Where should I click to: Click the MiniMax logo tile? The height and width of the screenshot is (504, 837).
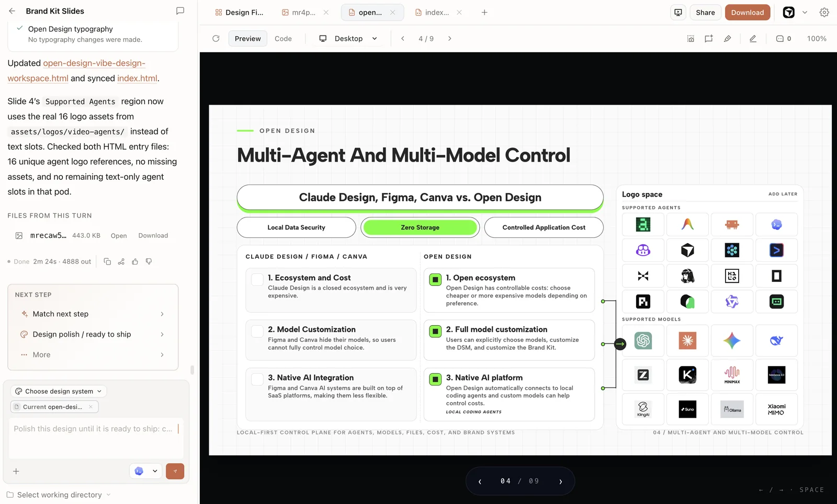point(732,375)
